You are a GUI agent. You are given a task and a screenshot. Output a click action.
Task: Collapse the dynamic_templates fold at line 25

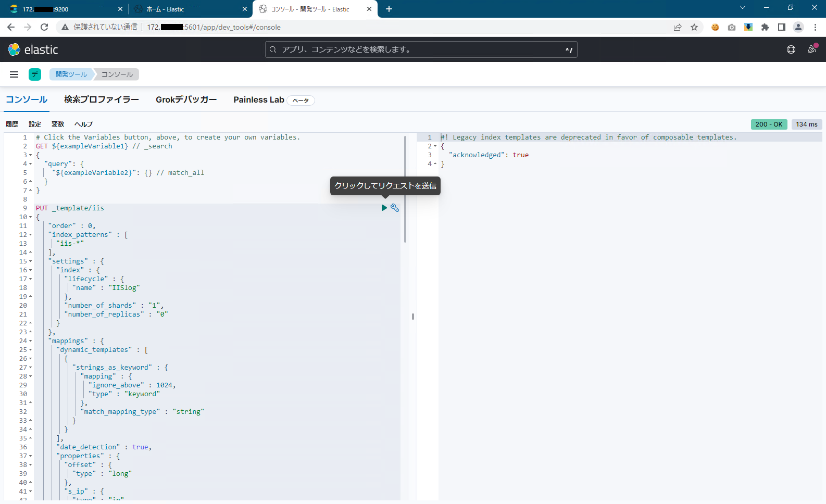pos(30,350)
